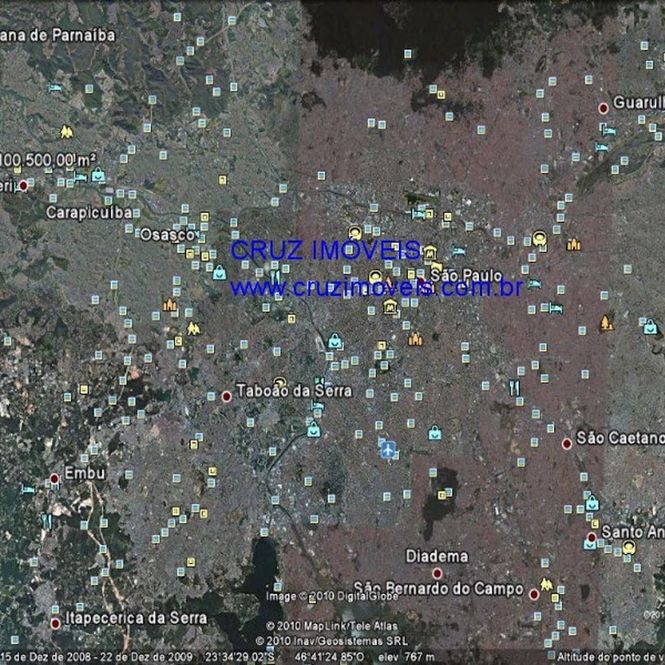Click the latitude 23°34'29.02"S readout
Image resolution: width=665 pixels, height=665 pixels.
240,657
